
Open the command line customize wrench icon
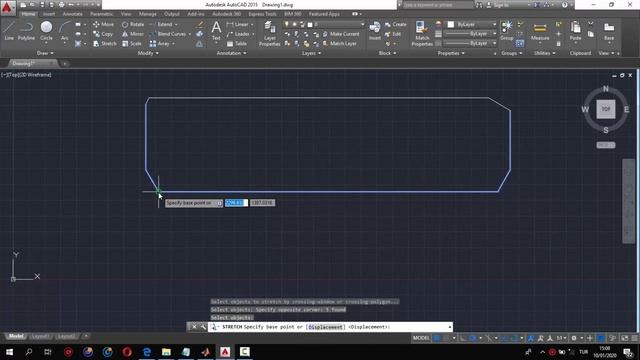tap(203, 327)
